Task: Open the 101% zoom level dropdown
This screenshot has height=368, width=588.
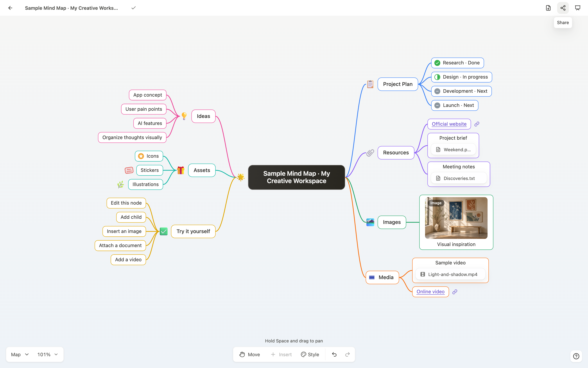Action: click(x=48, y=354)
